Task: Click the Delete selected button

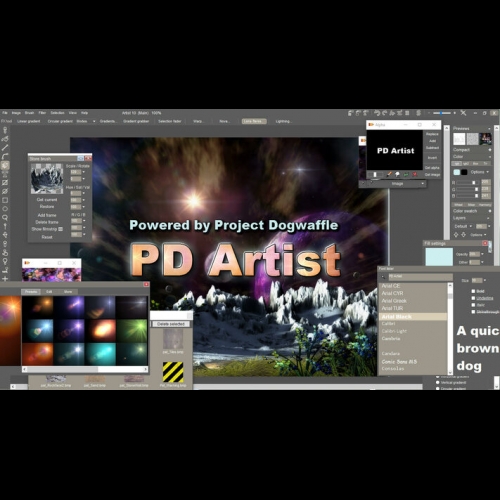Action: coord(171,324)
